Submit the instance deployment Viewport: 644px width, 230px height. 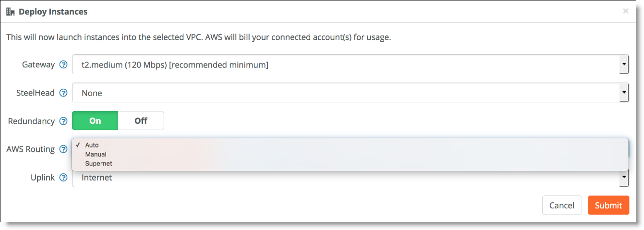[x=608, y=205]
